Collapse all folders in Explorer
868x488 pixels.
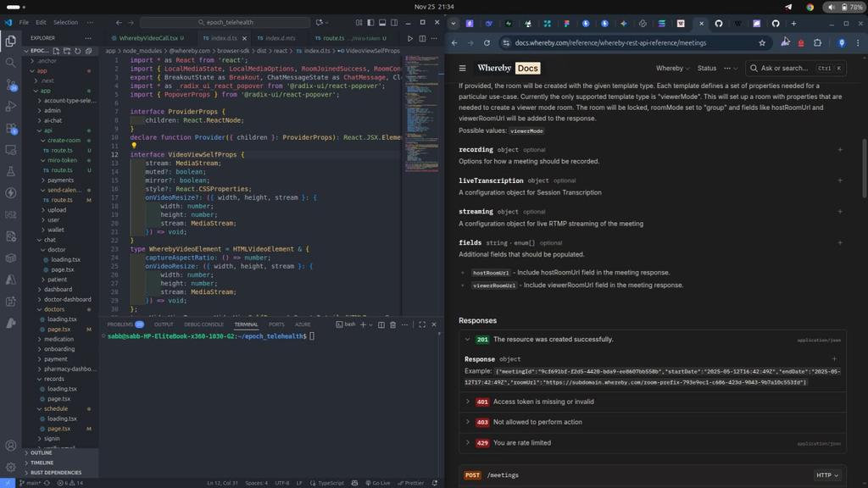tap(88, 51)
